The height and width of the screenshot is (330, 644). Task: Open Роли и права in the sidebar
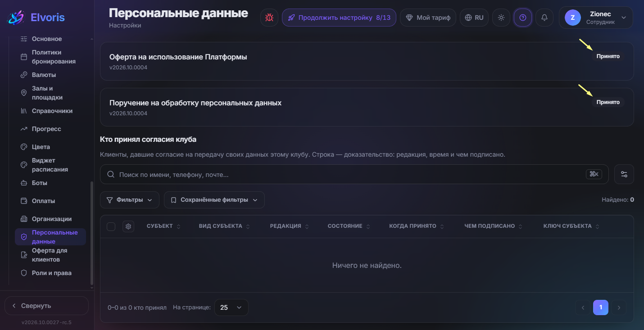click(x=50, y=273)
